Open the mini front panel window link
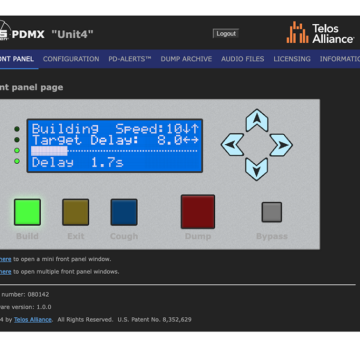The height and width of the screenshot is (360, 360). (x=5, y=259)
